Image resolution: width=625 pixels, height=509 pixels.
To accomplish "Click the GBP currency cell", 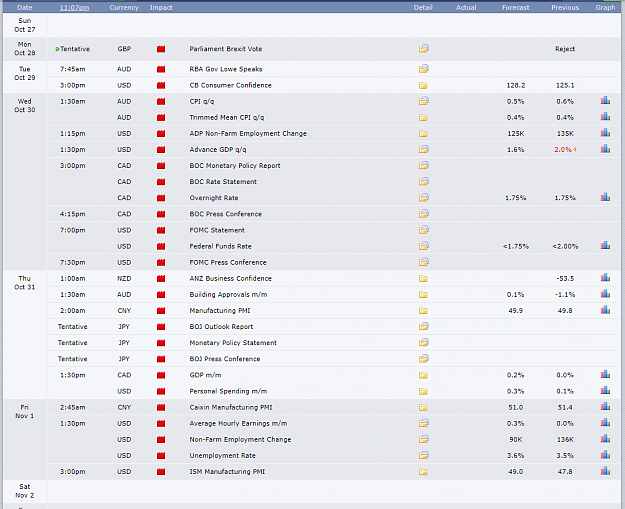I will tap(124, 49).
